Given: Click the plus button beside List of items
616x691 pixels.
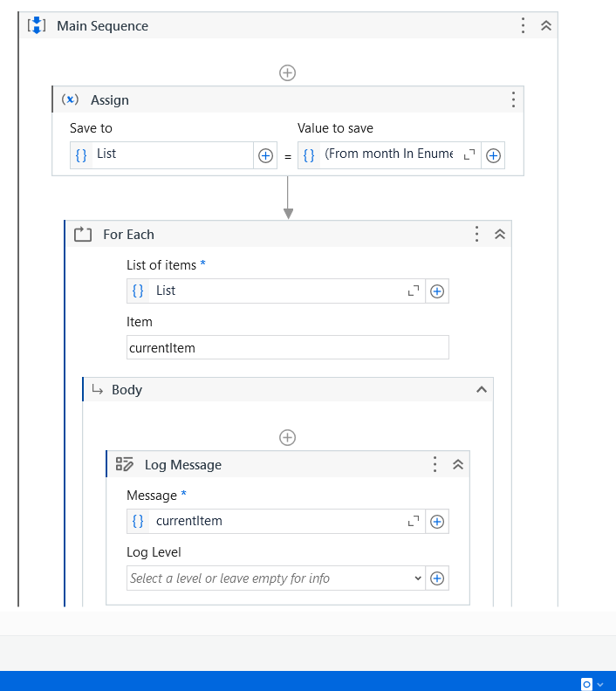Looking at the screenshot, I should coord(437,291).
